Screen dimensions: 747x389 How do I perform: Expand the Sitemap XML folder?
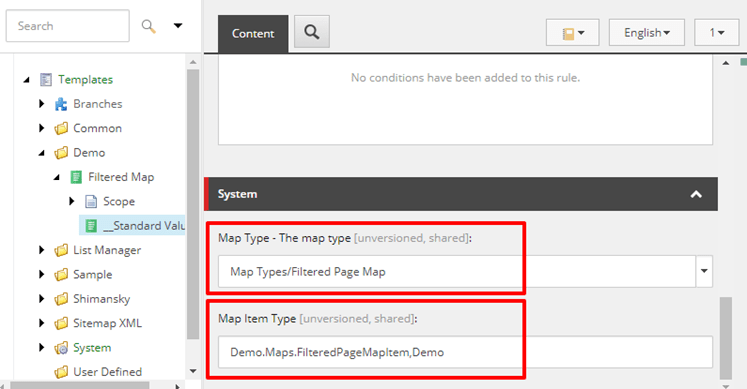pyautogui.click(x=41, y=323)
